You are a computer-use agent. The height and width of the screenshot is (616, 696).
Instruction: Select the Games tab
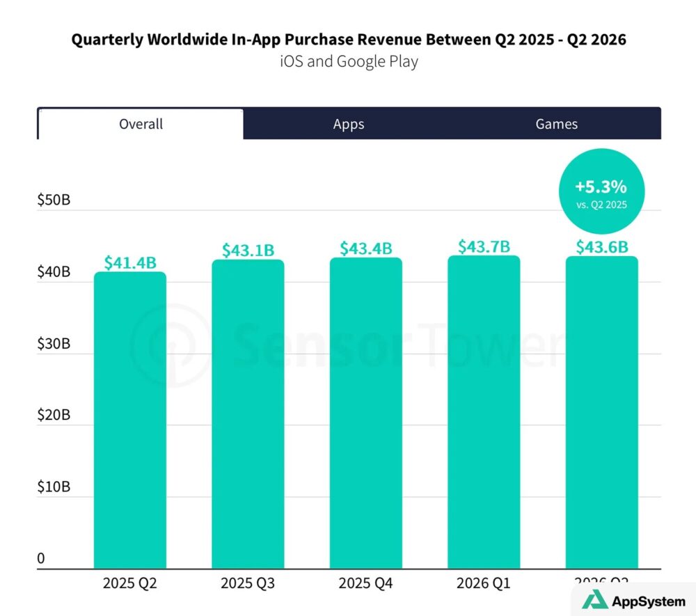(x=557, y=124)
